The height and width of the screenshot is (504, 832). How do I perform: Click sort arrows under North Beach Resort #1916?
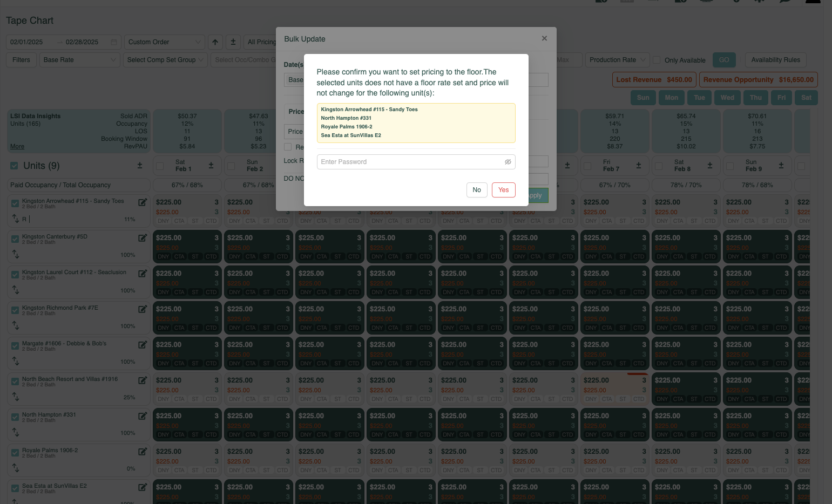16,397
